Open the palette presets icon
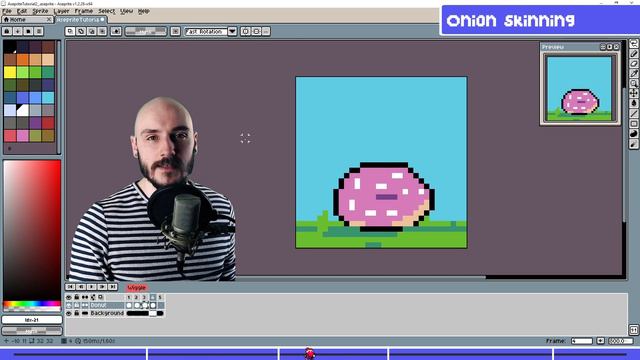Viewport: 640px width, 360px height. click(28, 31)
